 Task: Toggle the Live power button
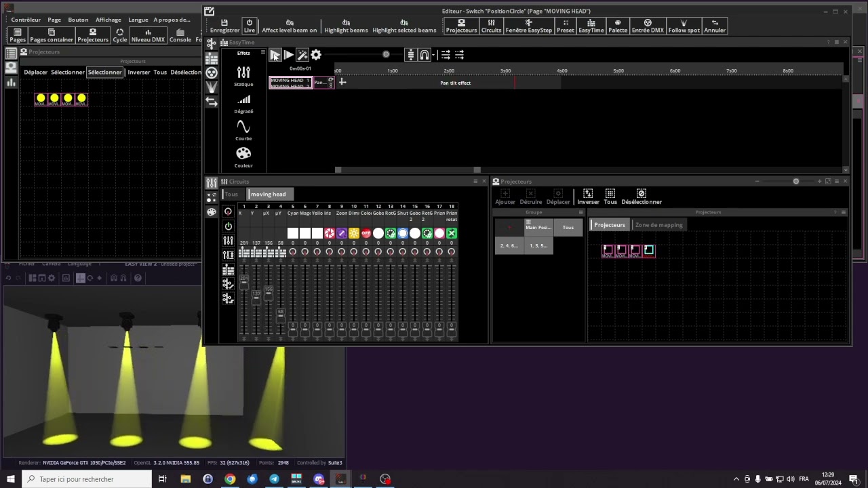250,26
